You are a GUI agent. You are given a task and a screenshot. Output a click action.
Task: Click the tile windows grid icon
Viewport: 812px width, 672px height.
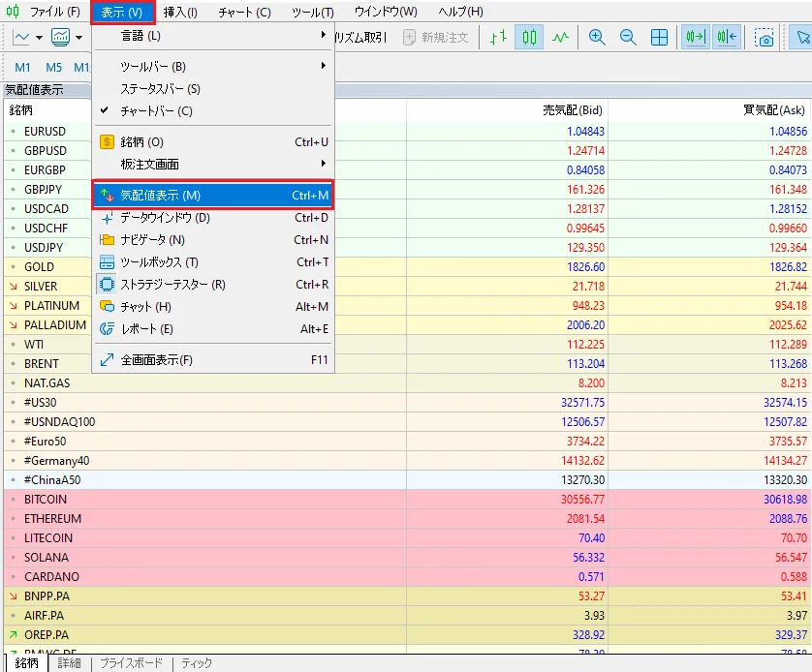[659, 37]
